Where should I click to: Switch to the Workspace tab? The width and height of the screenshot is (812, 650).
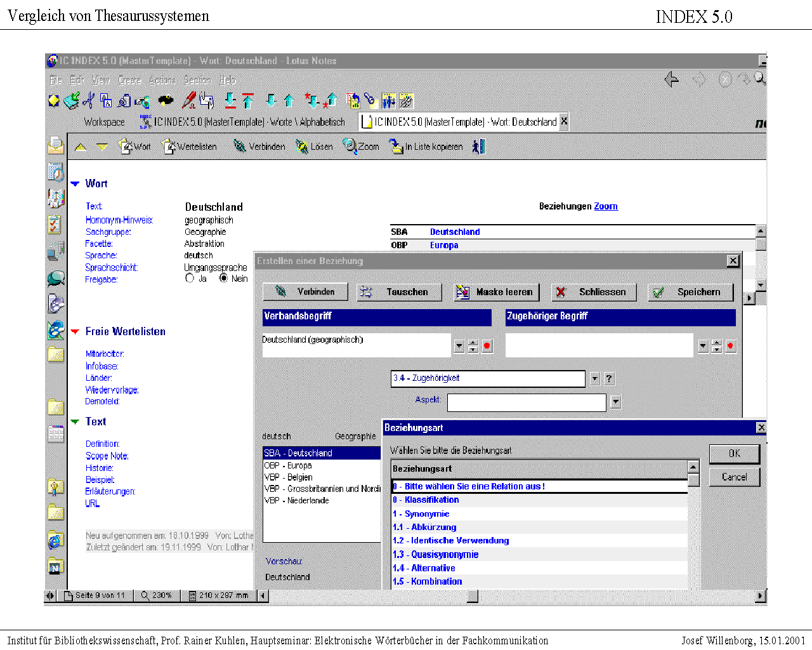(104, 122)
